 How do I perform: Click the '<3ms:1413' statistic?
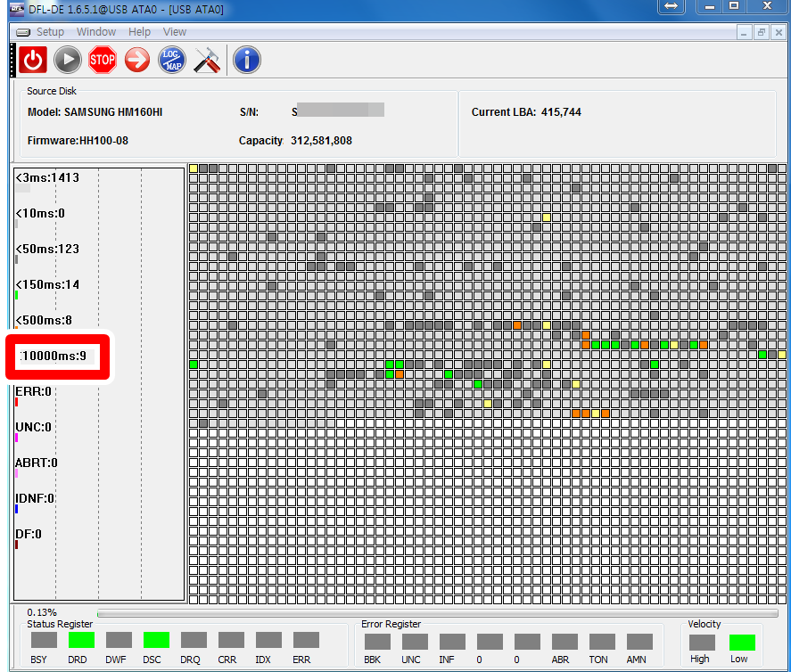coord(47,177)
